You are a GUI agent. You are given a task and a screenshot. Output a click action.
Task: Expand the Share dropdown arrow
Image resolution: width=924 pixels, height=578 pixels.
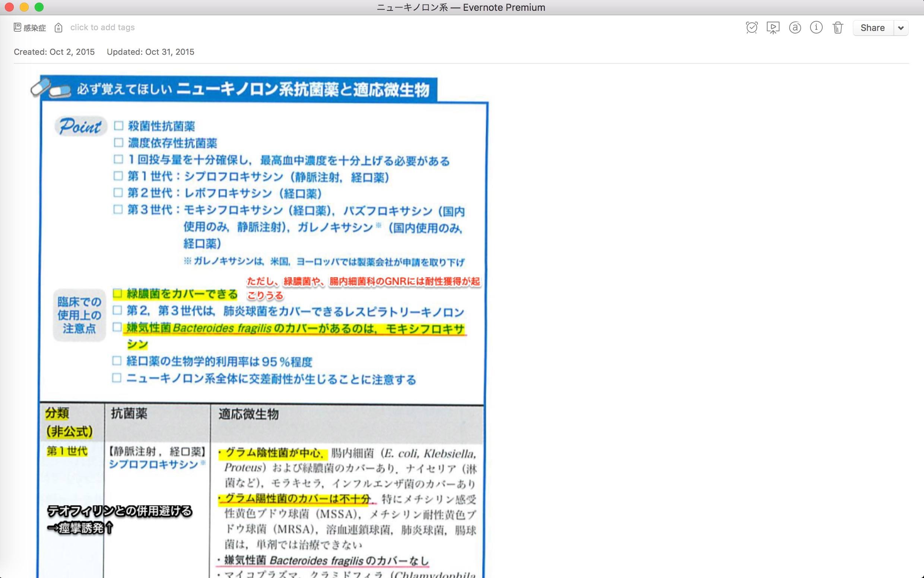point(901,28)
